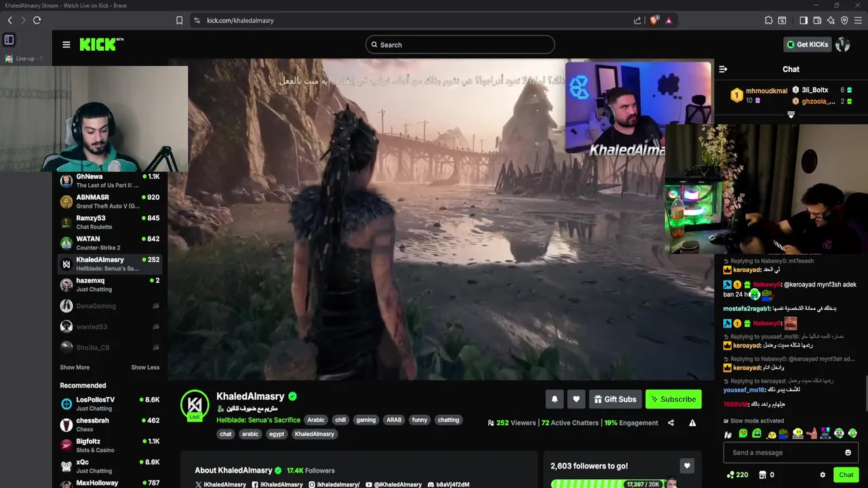The width and height of the screenshot is (868, 488).
Task: Click the quick emotes clap icon
Action: 728,434
